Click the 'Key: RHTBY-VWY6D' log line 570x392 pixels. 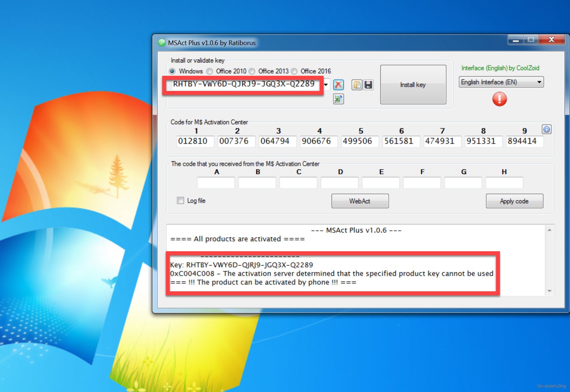(x=242, y=265)
